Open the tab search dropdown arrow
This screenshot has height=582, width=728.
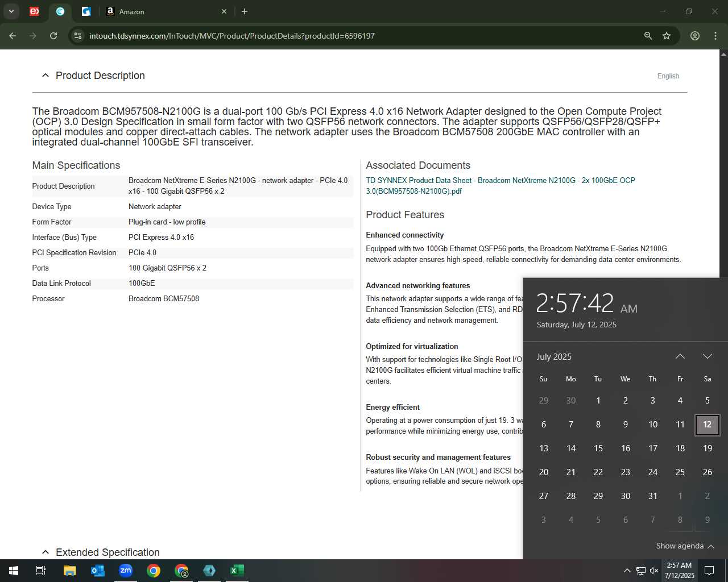point(11,11)
